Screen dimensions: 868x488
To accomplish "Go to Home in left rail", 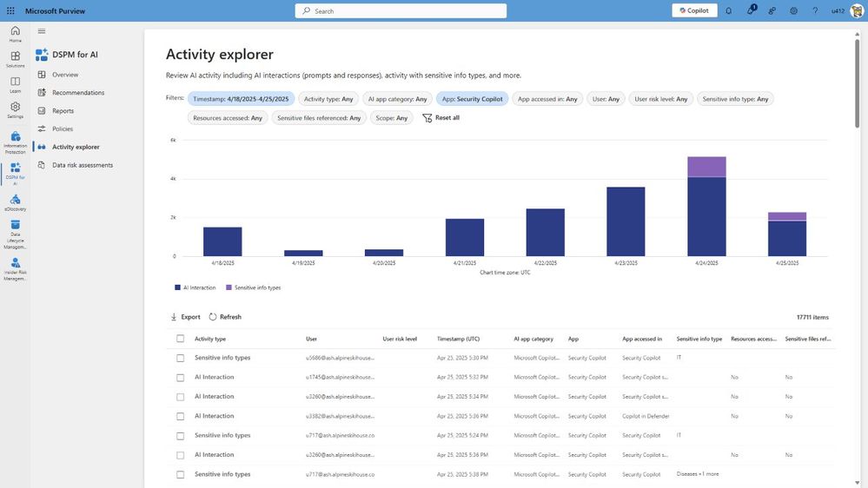I will tap(15, 34).
